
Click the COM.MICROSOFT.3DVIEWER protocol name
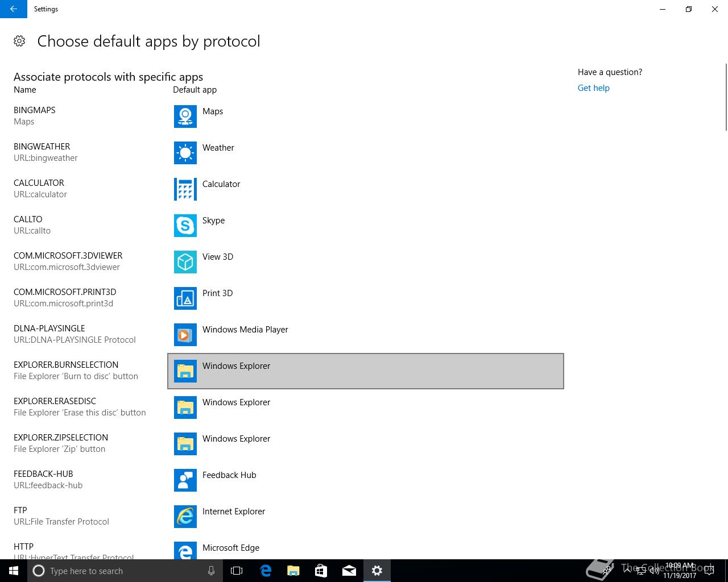pos(68,256)
